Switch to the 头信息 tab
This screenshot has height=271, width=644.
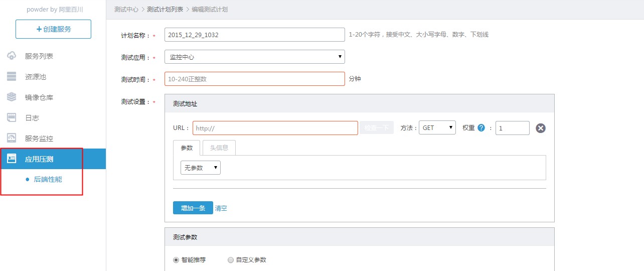pyautogui.click(x=219, y=148)
